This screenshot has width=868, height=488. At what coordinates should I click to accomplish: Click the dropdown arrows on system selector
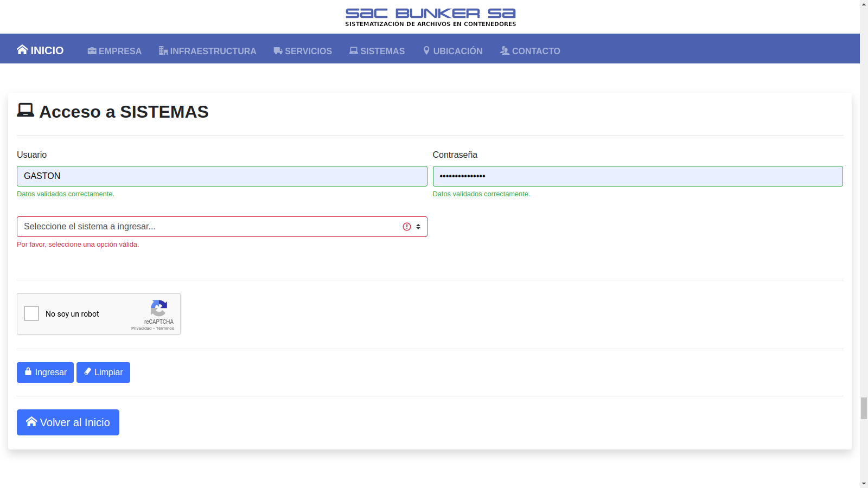click(418, 227)
